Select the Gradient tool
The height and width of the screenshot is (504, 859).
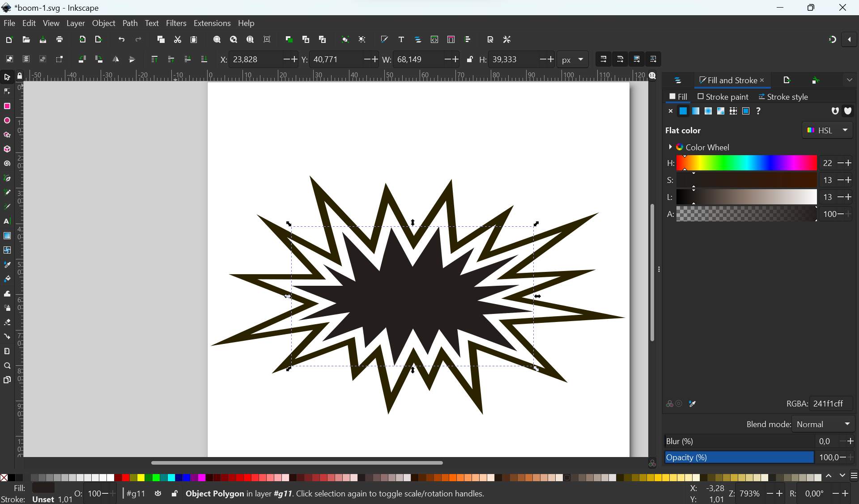click(x=7, y=236)
